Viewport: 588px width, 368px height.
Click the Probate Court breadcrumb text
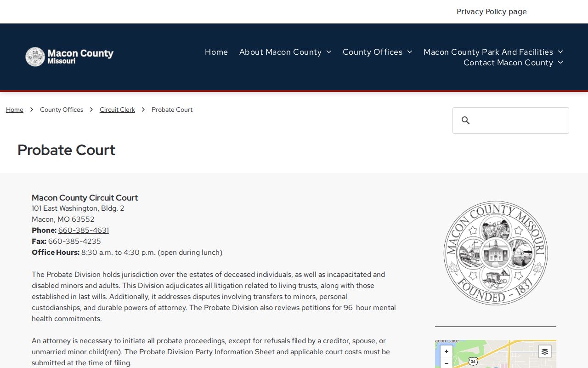pyautogui.click(x=172, y=109)
